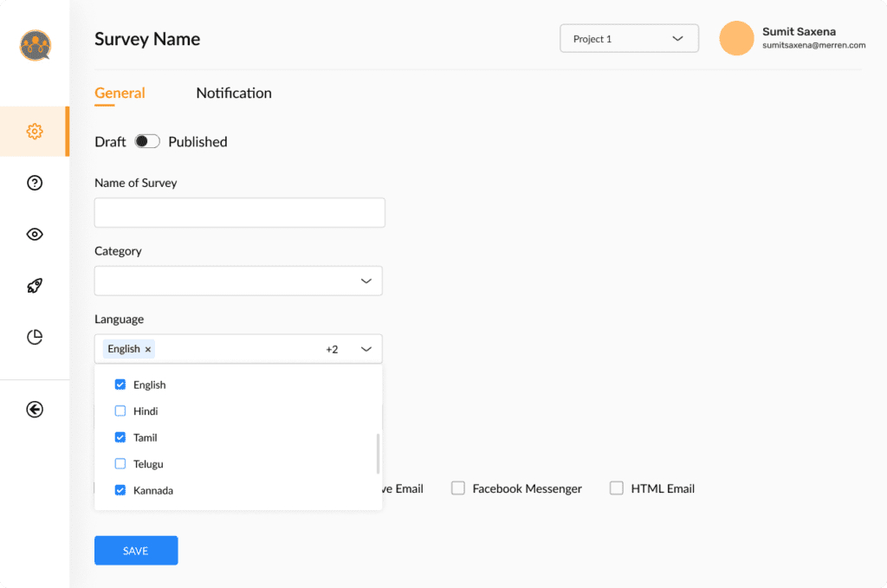
Task: Open the settings gear in sidebar
Action: [35, 131]
